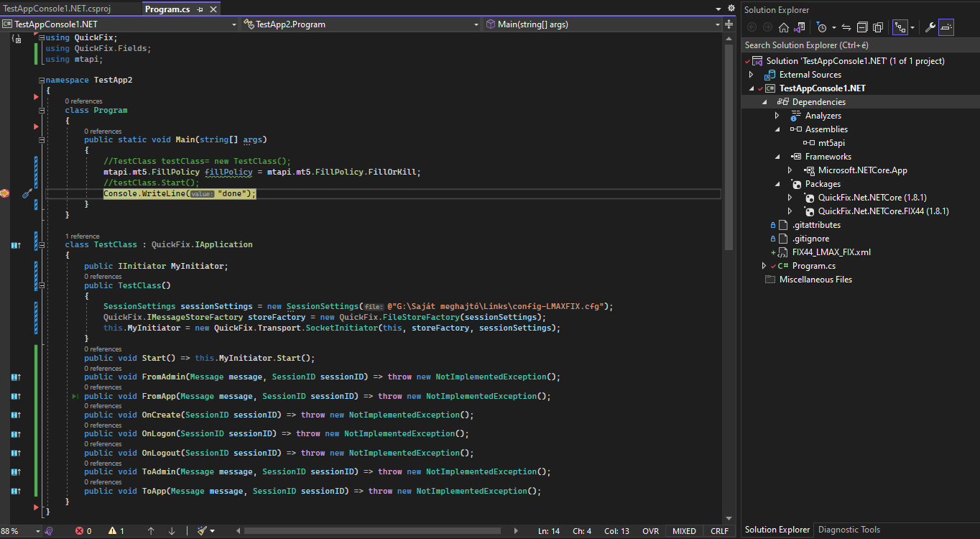980x539 pixels.
Task: Close the Program.cs tab
Action: [213, 9]
